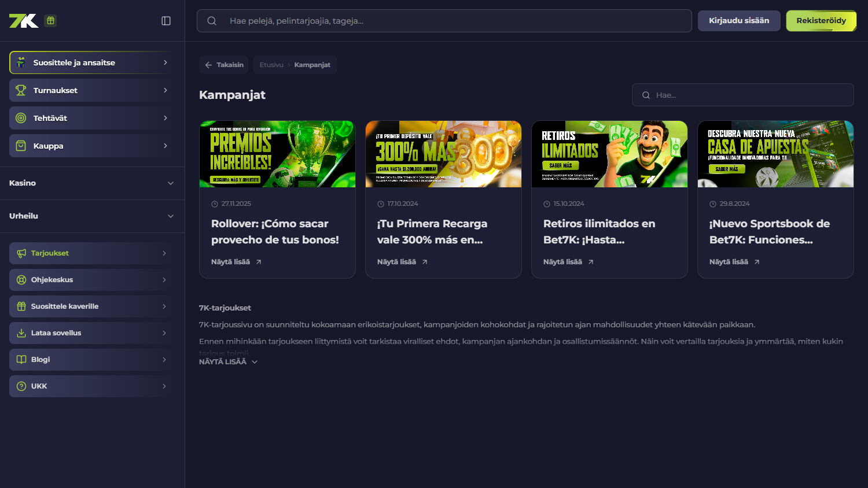Click the Etusivu breadcrumb link
This screenshot has width=868, height=488.
tap(271, 65)
